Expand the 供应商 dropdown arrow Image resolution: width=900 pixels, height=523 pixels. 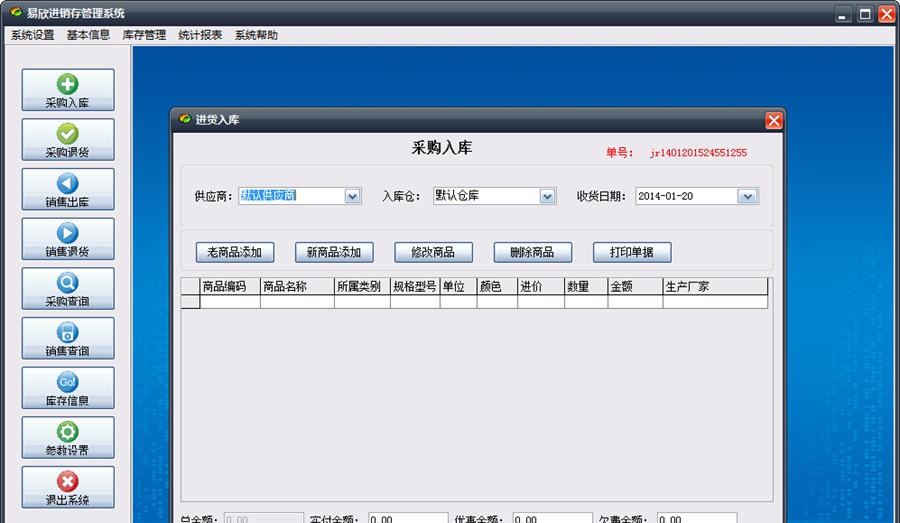[352, 196]
